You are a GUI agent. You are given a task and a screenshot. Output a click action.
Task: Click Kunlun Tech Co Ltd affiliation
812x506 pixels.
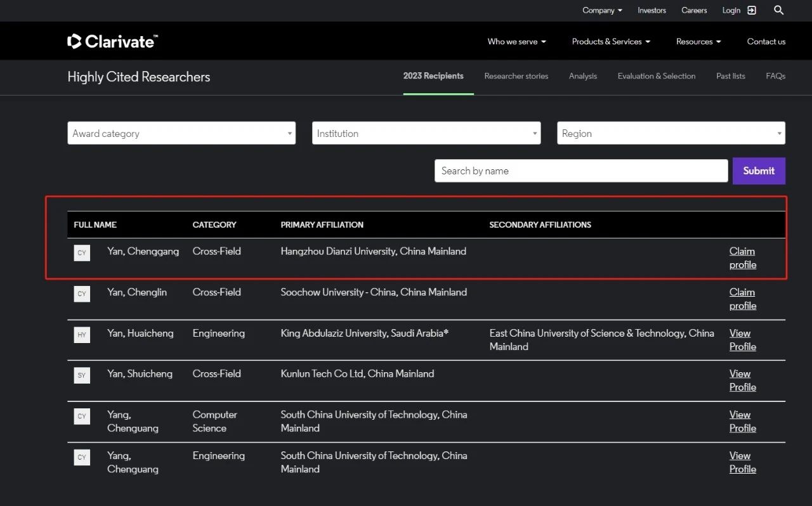358,373
